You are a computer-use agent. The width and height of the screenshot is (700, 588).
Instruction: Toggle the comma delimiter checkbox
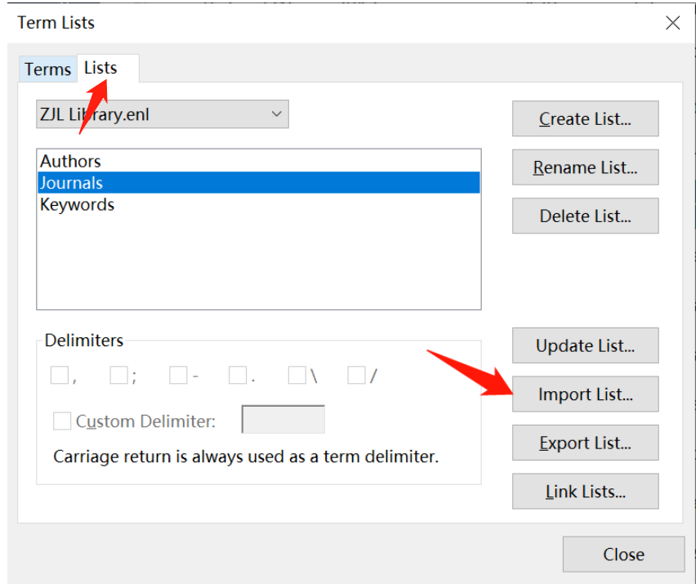[60, 376]
